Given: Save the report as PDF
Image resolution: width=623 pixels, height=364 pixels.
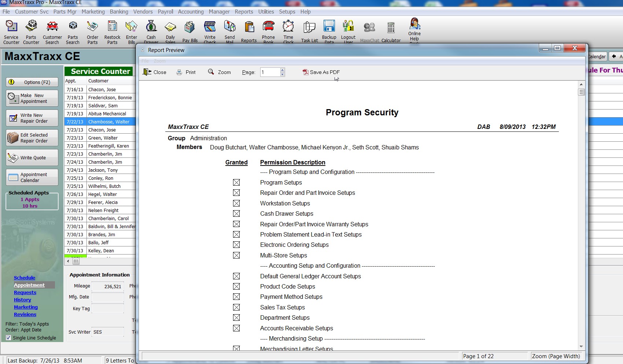Looking at the screenshot, I should (321, 72).
